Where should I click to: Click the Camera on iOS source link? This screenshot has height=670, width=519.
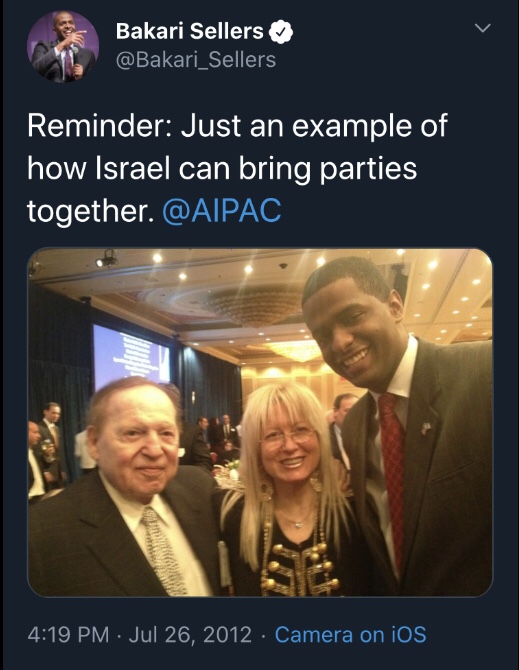[x=350, y=635]
